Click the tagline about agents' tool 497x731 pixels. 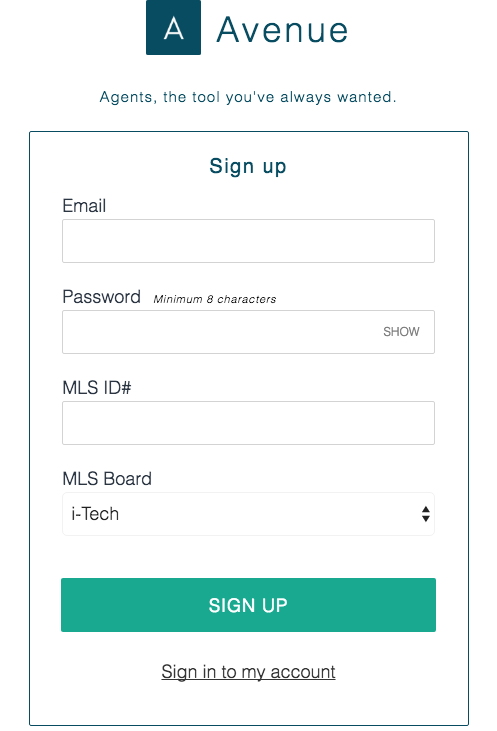coord(248,97)
